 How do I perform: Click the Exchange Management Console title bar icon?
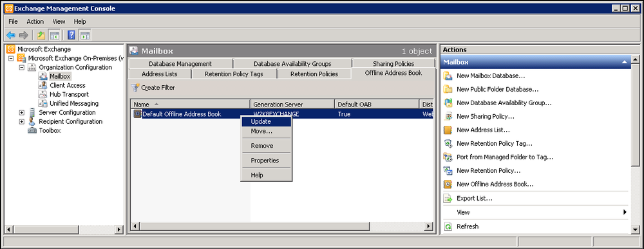coord(8,8)
